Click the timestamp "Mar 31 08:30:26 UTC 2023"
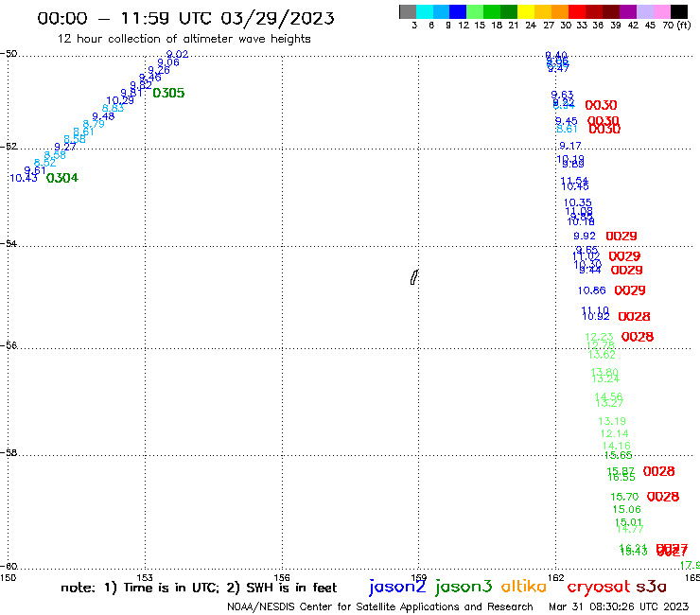The height and width of the screenshot is (615, 700). (619, 606)
